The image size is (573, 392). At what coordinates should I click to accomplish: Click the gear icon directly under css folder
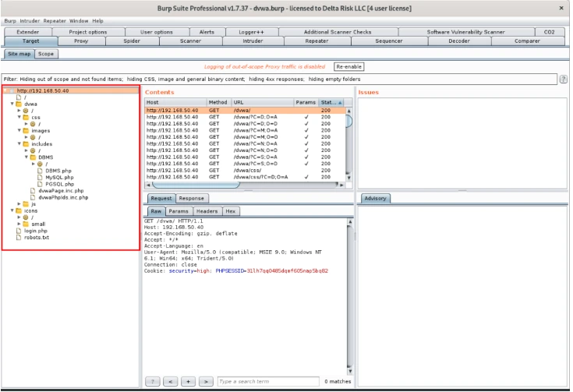pyautogui.click(x=33, y=124)
